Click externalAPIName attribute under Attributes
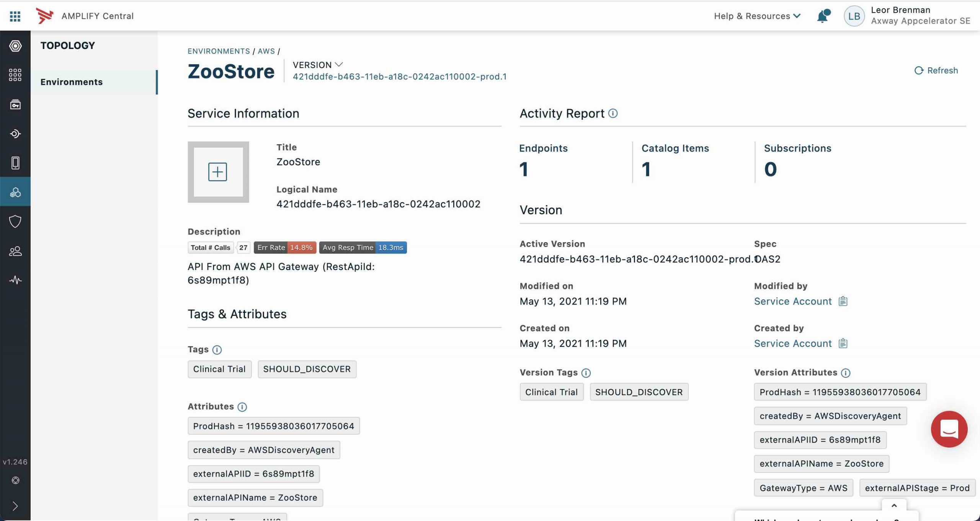Screen dimensions: 980x521 click(x=255, y=498)
